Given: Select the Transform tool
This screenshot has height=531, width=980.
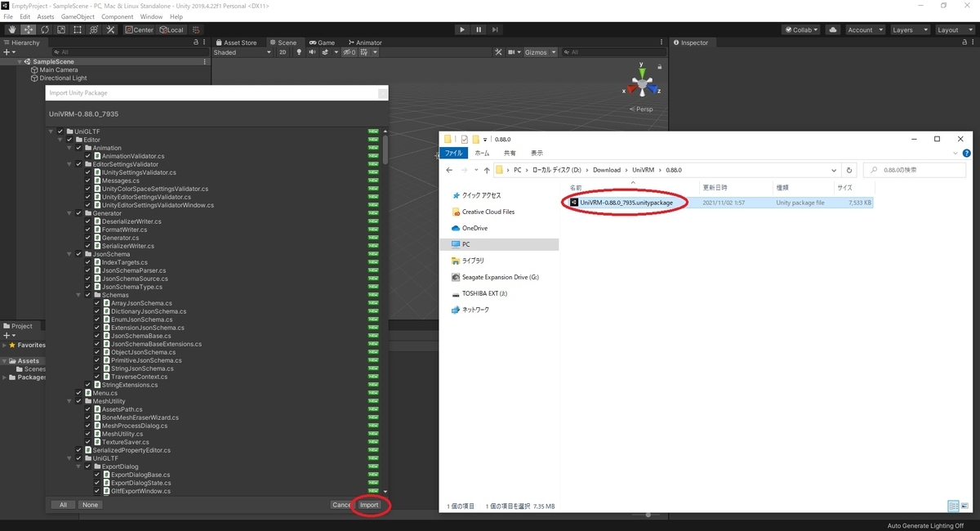Looking at the screenshot, I should pyautogui.click(x=94, y=29).
